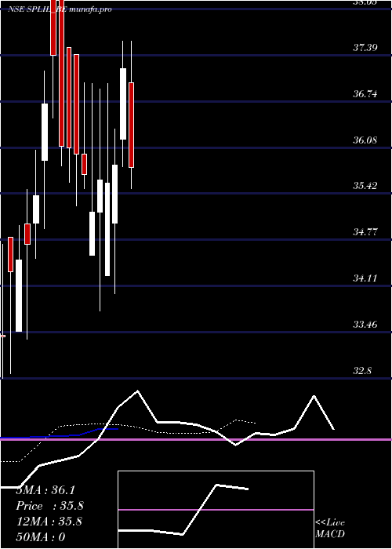392x549 pixels.
Task: Click the 33.46 price axis label
Action: point(365,324)
